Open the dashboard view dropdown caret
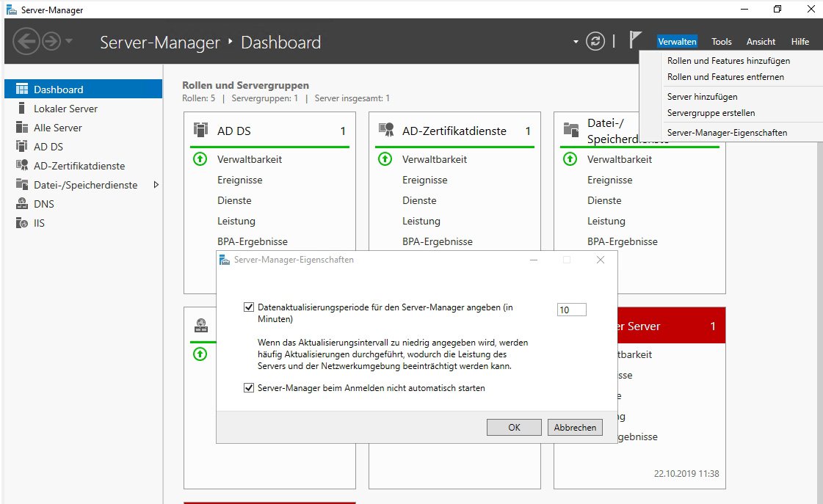 coord(576,42)
